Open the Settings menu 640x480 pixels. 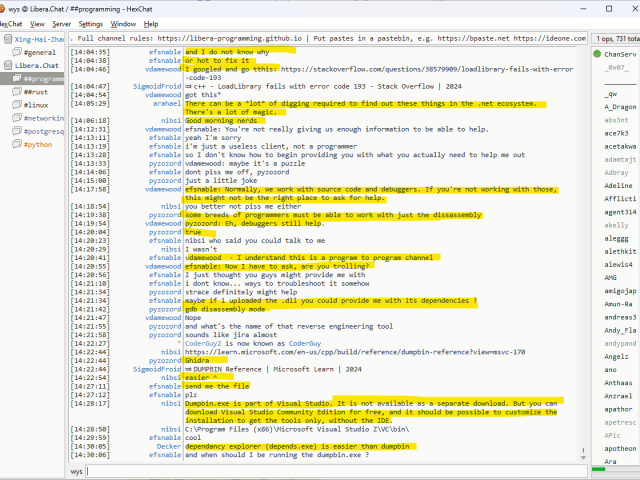(90, 23)
